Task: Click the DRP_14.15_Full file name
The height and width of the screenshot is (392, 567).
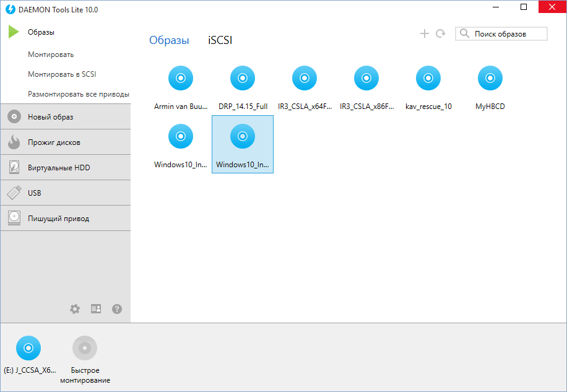Action: (x=243, y=107)
